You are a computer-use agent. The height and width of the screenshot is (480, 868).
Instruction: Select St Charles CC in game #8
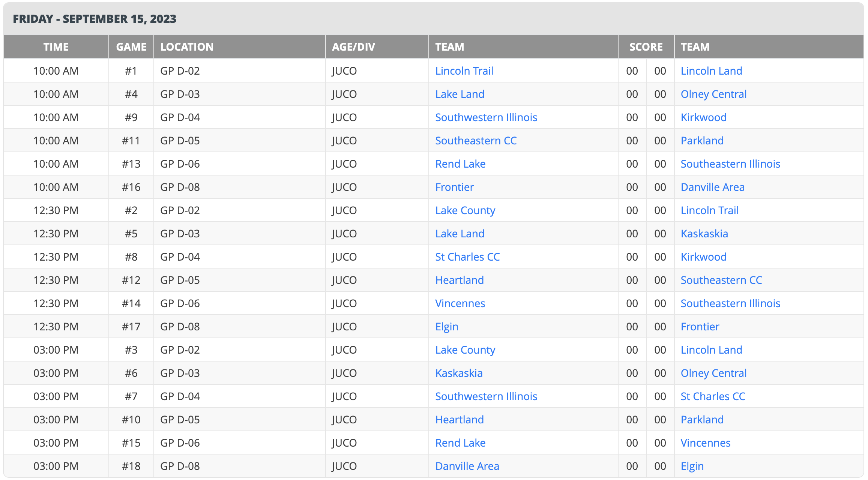tap(467, 257)
